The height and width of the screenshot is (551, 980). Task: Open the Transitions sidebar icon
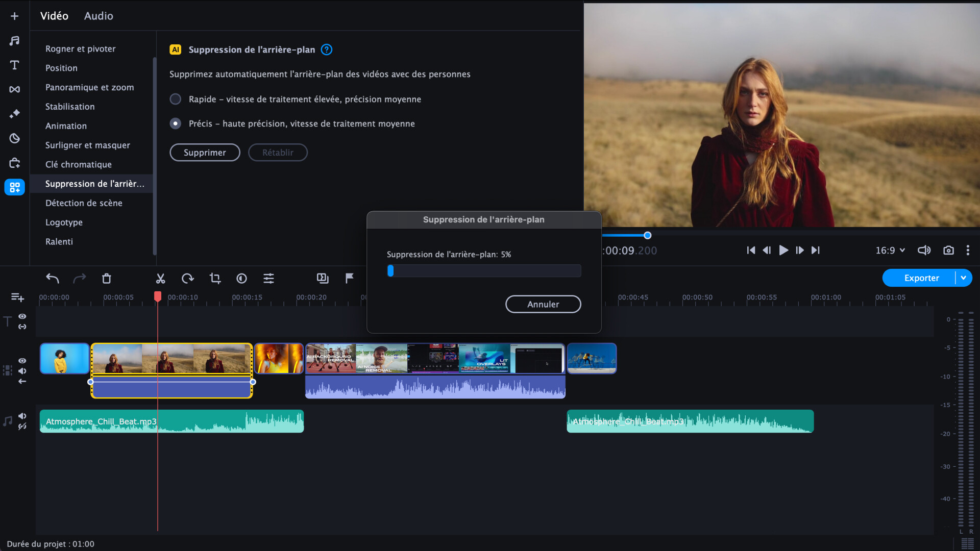click(14, 89)
